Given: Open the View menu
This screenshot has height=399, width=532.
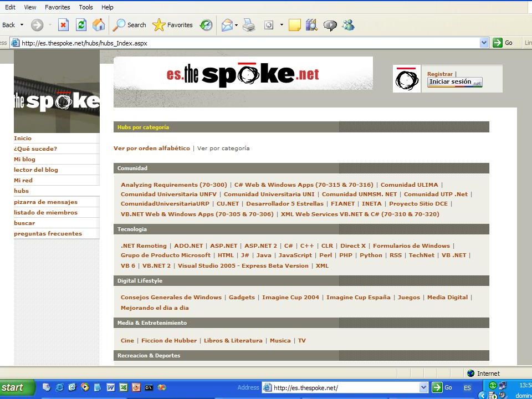Looking at the screenshot, I should coord(30,7).
